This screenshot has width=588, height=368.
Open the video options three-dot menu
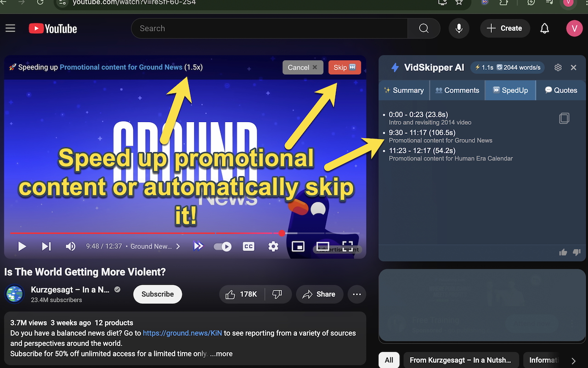point(357,294)
